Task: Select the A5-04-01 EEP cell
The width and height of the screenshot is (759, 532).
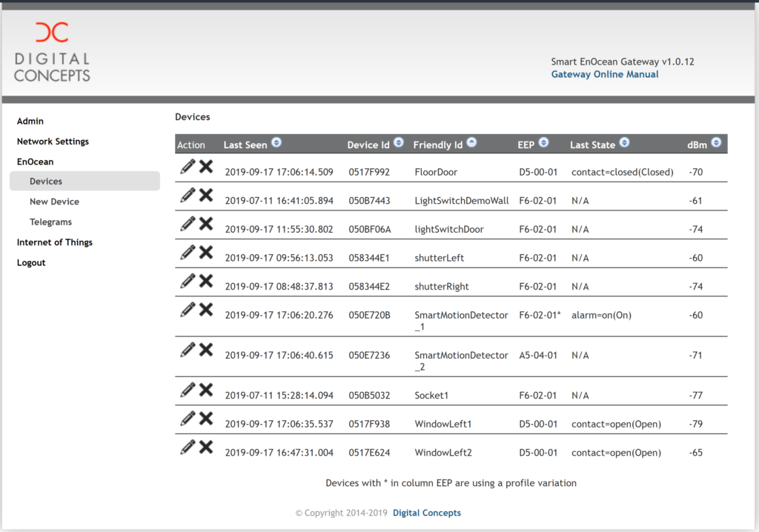Action: tap(538, 356)
